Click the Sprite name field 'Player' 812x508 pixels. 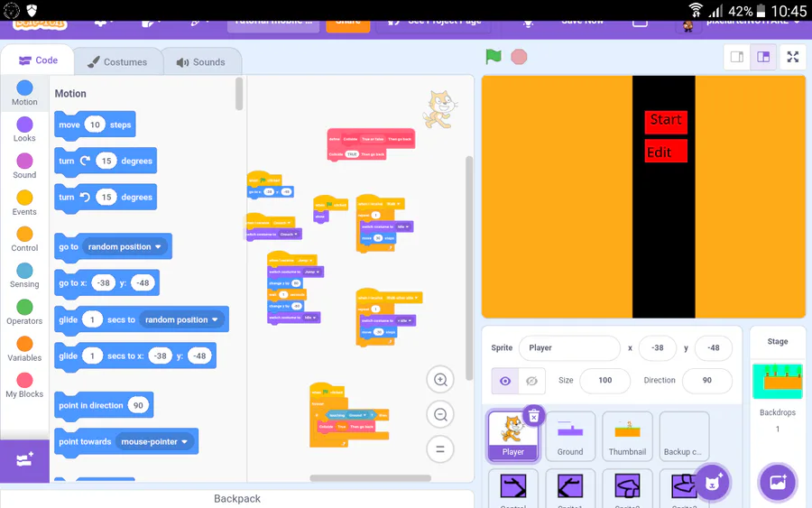tap(569, 348)
